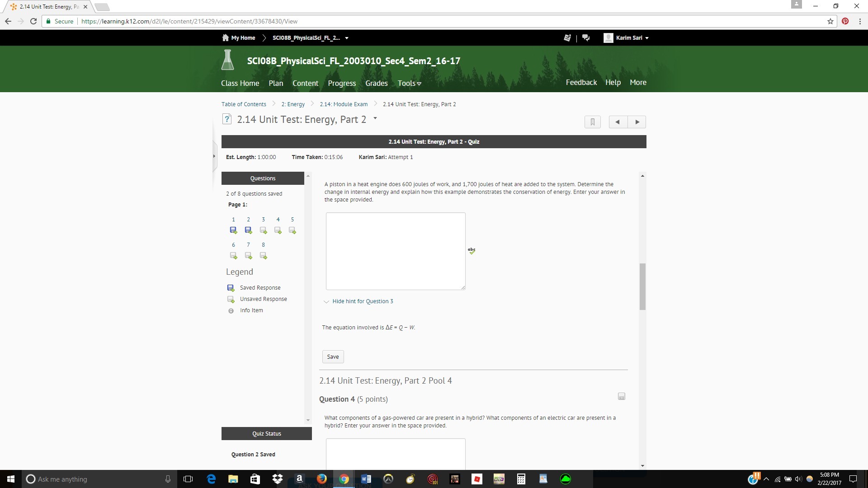The height and width of the screenshot is (488, 868).
Task: Open the course selector dropdown arrow
Action: click(x=347, y=38)
